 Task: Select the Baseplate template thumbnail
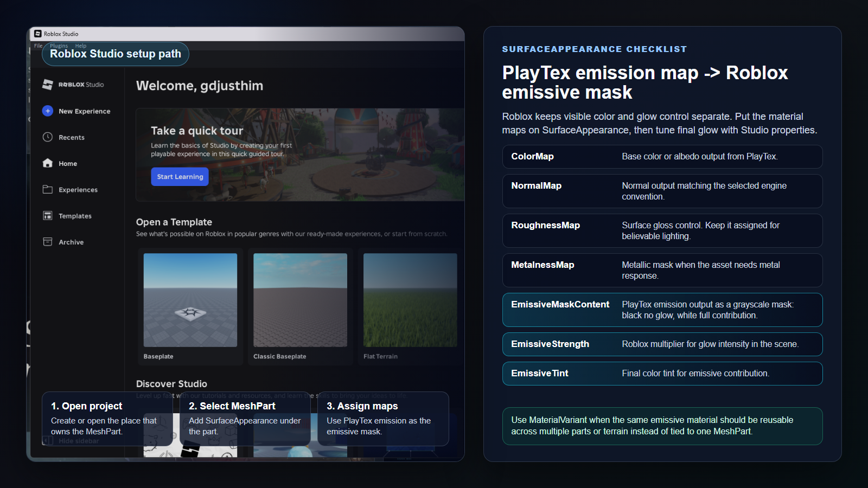pos(190,300)
